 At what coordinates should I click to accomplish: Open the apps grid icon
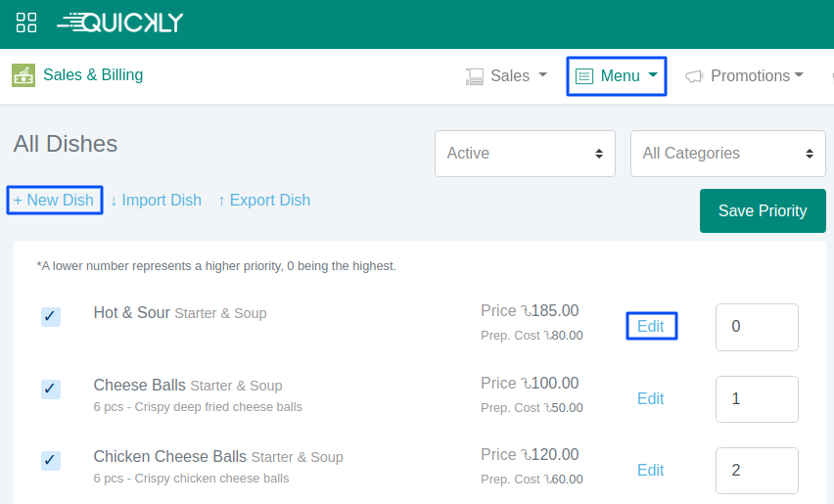tap(26, 23)
